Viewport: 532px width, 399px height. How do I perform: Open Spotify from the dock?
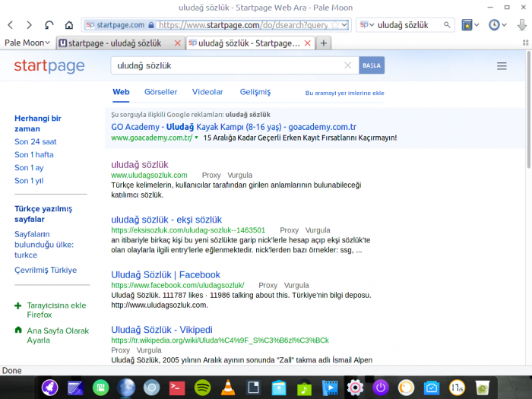[202, 388]
